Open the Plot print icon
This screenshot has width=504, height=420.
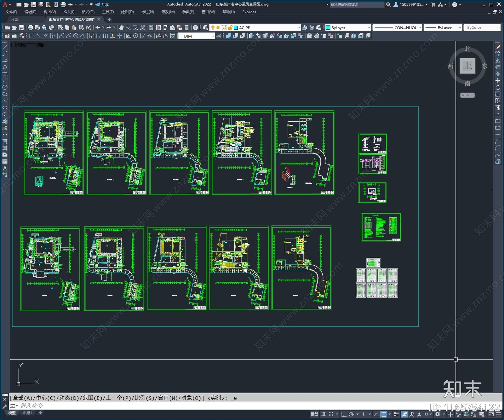coord(30,28)
